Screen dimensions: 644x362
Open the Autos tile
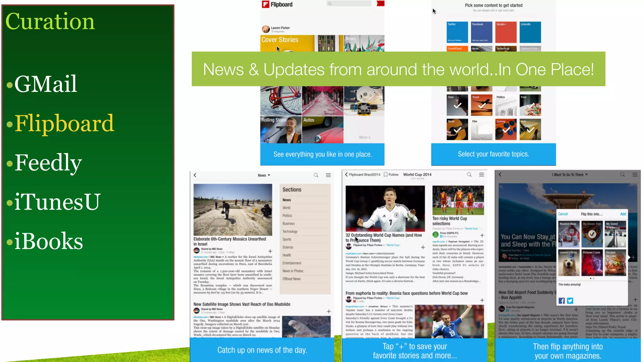coord(323,130)
